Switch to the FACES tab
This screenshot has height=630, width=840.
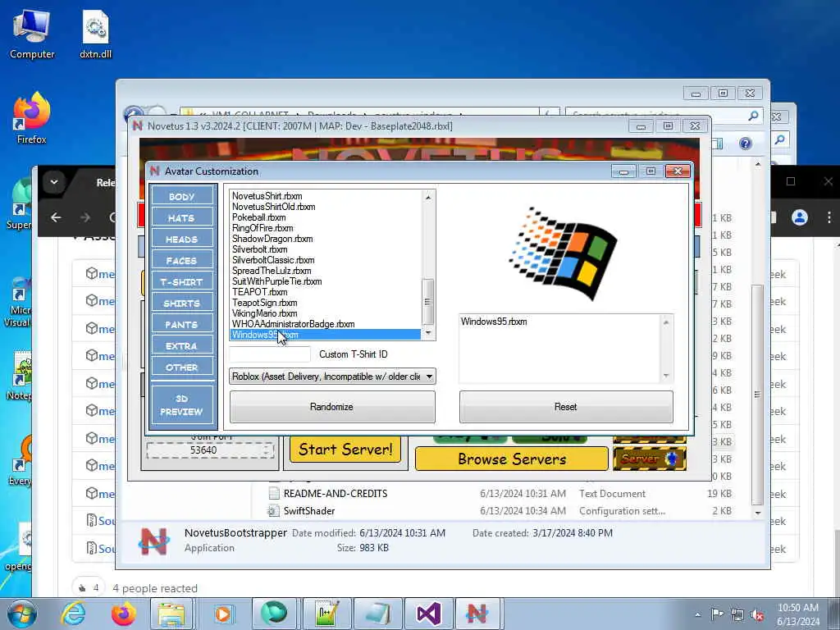pyautogui.click(x=182, y=261)
